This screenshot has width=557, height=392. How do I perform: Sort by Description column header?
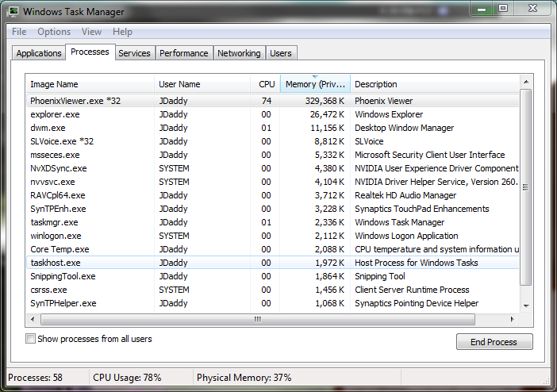[435, 84]
